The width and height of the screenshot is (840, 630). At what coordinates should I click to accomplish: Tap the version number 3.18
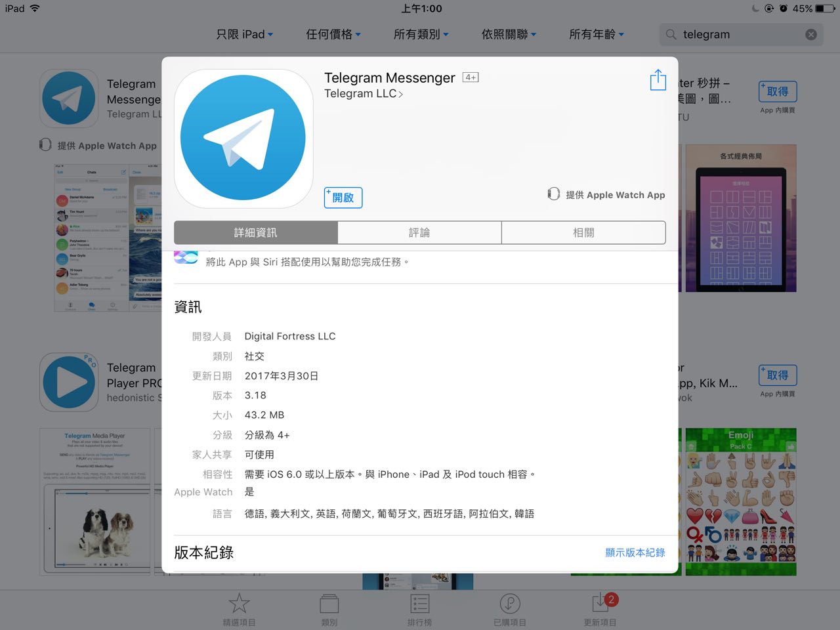point(255,396)
